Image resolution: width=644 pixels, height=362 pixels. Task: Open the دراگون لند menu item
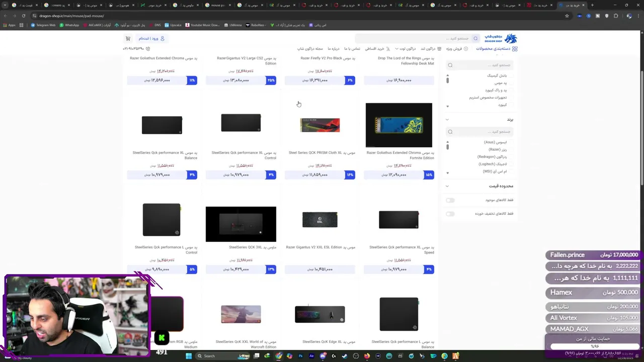click(431, 49)
